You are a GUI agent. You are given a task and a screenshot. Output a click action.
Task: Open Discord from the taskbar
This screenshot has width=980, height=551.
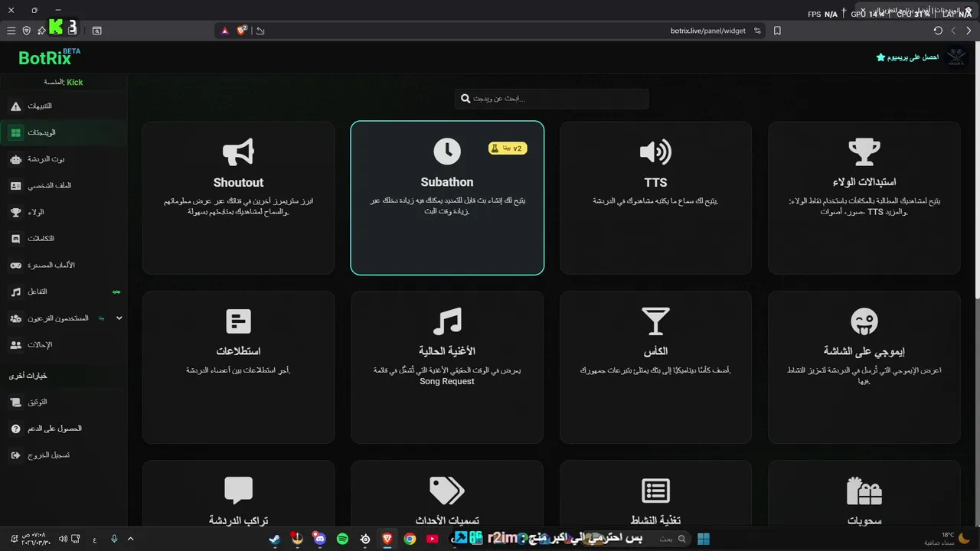coord(320,539)
